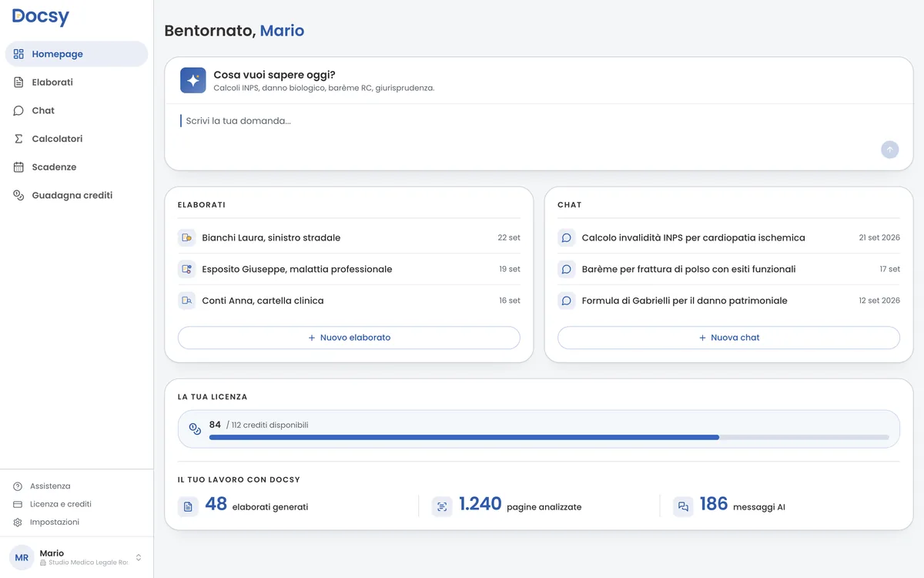Click chat icon for Formula di Gabrielli
This screenshot has height=578, width=924.
567,301
